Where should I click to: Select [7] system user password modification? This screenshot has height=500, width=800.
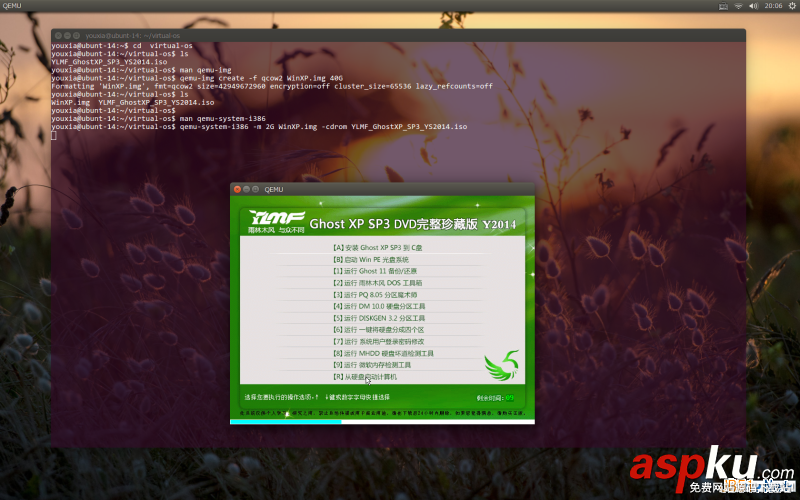(x=379, y=342)
